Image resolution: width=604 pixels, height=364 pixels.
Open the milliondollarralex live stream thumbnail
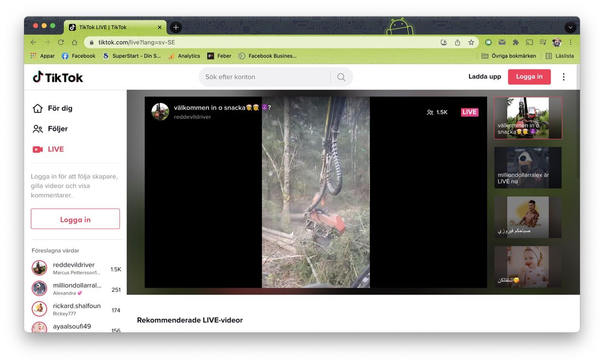(x=528, y=167)
